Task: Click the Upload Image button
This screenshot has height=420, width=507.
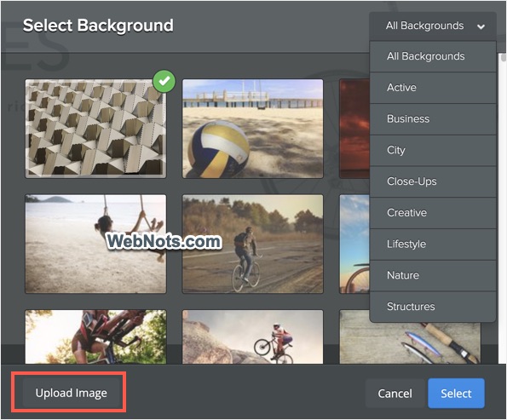Action: coord(71,393)
